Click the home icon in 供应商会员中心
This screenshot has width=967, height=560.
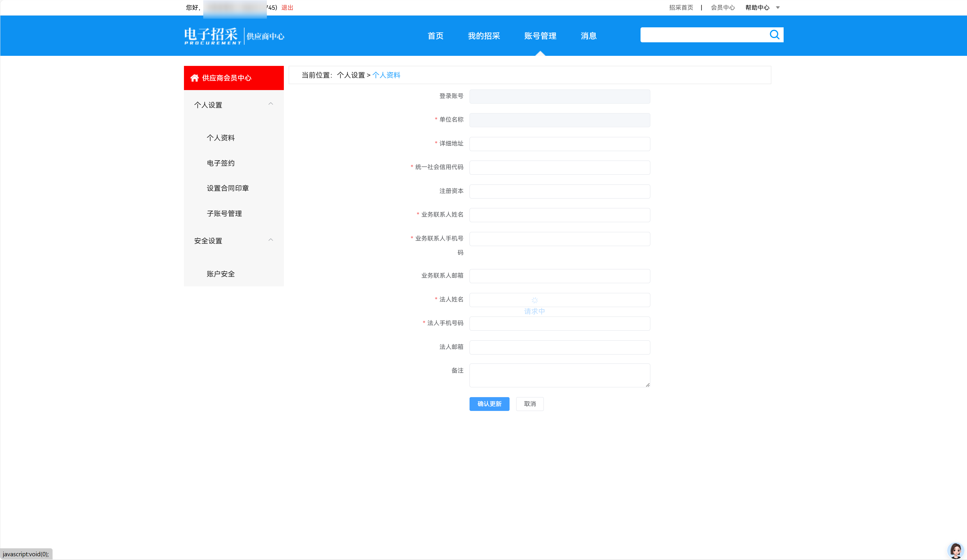[x=195, y=78]
